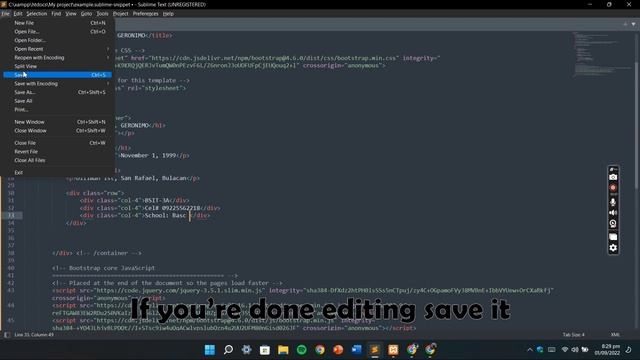Click the recorder screenshot camera icon
Image resolution: width=640 pixels, height=360 pixels.
coord(613,177)
